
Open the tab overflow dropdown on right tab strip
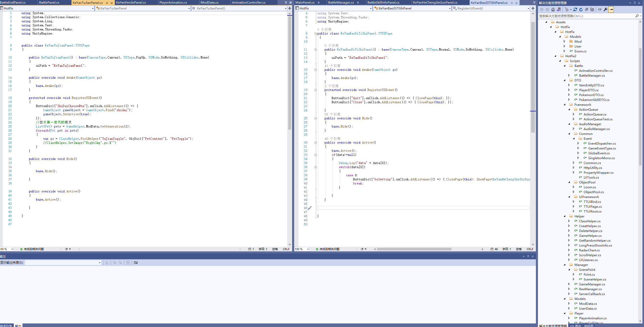[534, 3]
